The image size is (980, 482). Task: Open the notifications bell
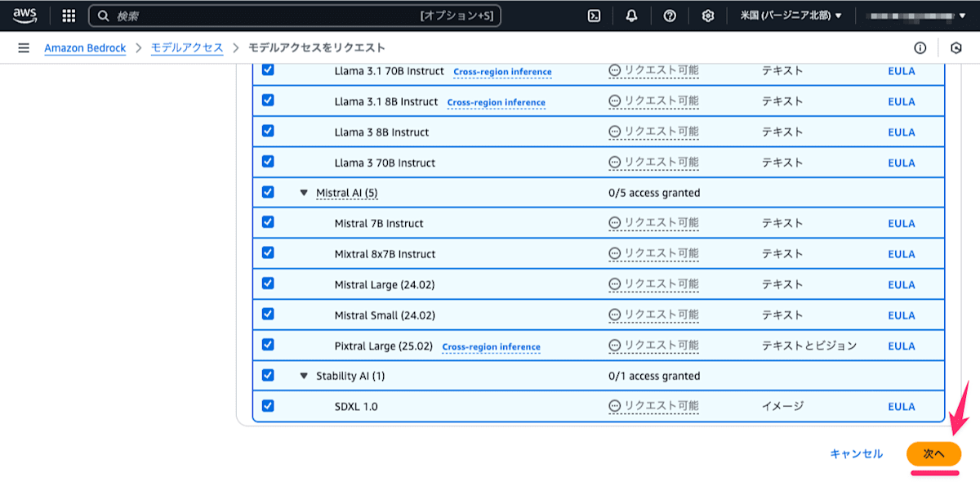(x=632, y=16)
